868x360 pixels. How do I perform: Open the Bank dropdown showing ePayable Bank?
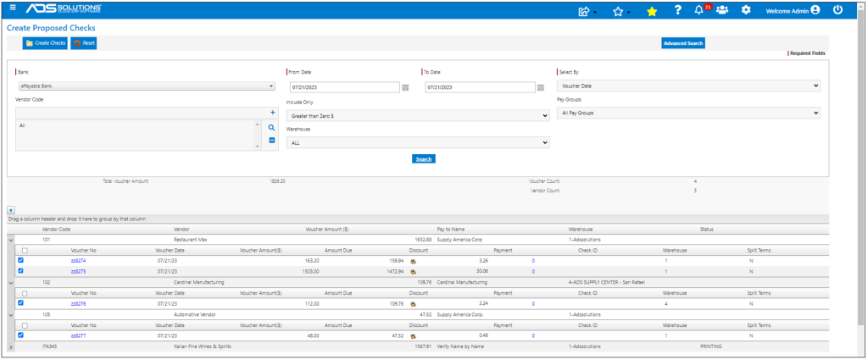146,86
